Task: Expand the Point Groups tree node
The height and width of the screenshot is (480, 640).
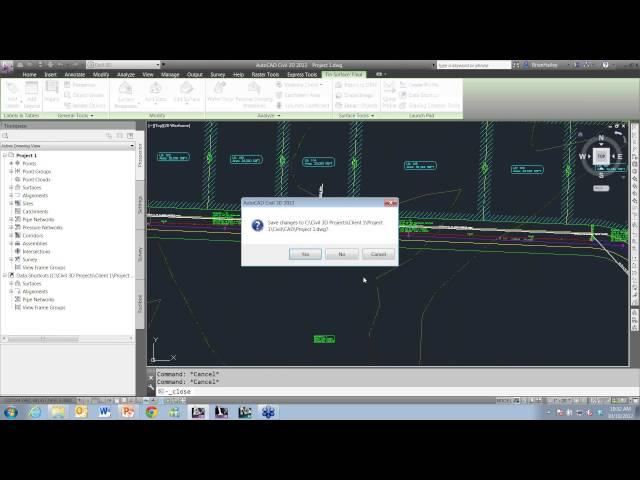Action: pyautogui.click(x=11, y=171)
